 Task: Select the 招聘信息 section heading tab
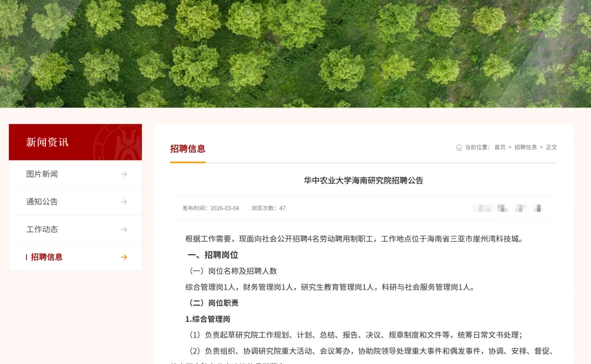tap(188, 149)
